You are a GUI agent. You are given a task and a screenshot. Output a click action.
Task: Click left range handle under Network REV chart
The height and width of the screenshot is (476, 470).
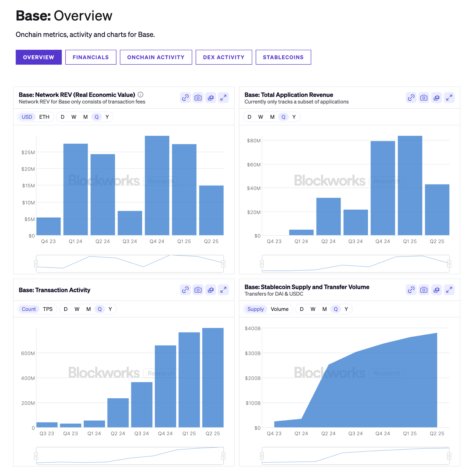pyautogui.click(x=36, y=264)
